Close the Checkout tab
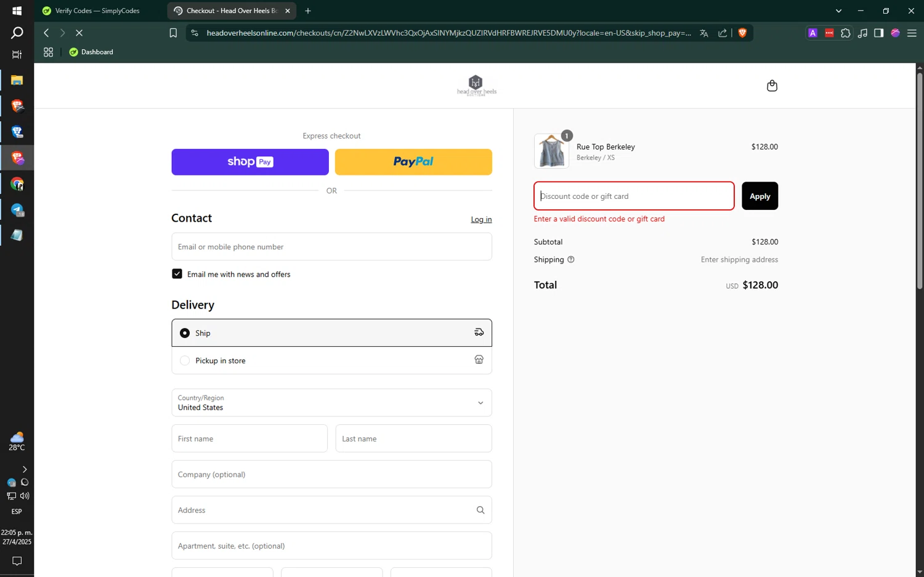The image size is (924, 577). click(x=288, y=11)
